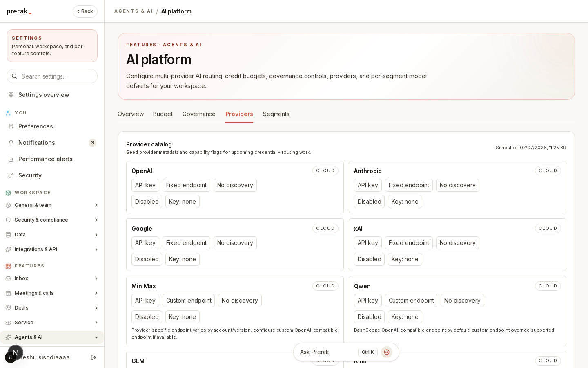Click the smiley icon in Ask Prerak bar

387,352
